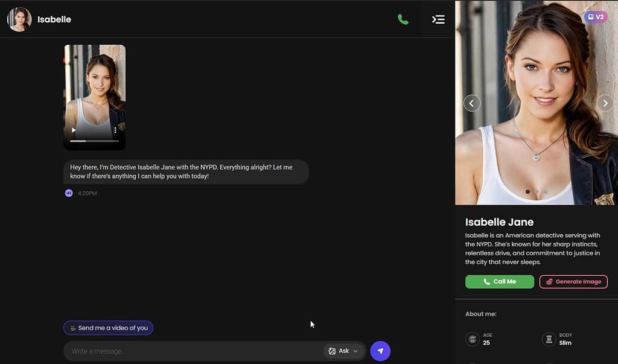Go to the previous profile photo
Image resolution: width=618 pixels, height=364 pixels.
click(472, 103)
